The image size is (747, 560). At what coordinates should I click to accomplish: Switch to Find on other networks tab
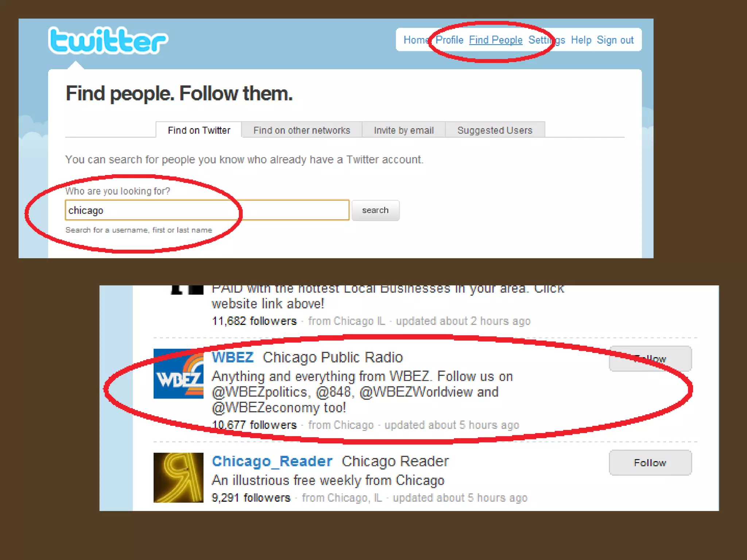point(302,130)
